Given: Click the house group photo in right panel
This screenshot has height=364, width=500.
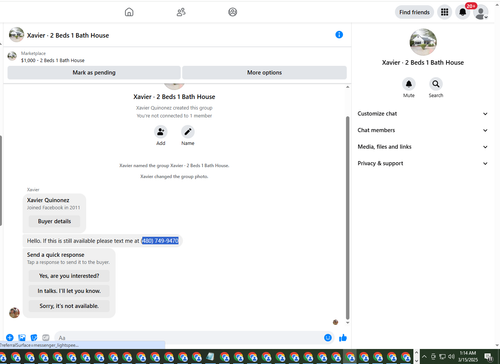Looking at the screenshot, I should pyautogui.click(x=423, y=42).
